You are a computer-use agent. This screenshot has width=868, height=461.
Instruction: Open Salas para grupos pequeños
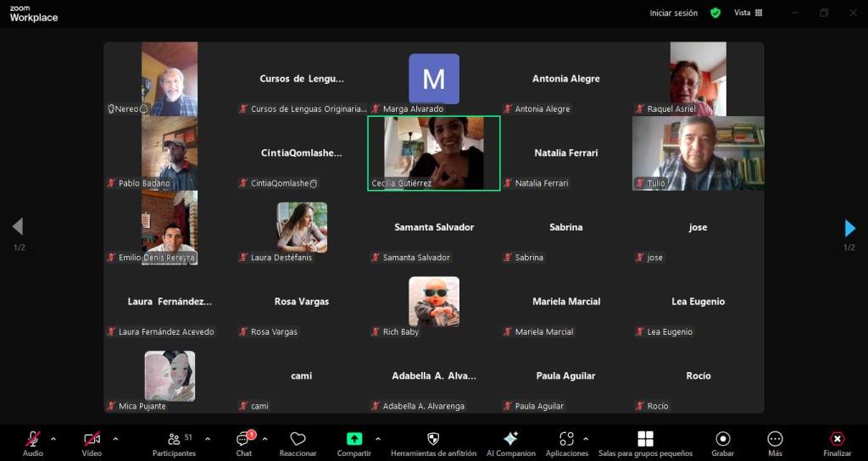click(x=645, y=440)
